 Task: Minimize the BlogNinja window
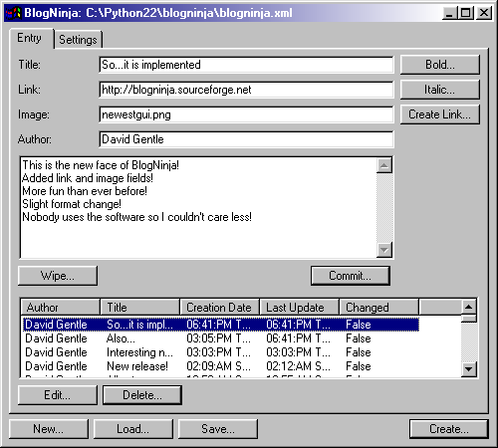click(449, 13)
